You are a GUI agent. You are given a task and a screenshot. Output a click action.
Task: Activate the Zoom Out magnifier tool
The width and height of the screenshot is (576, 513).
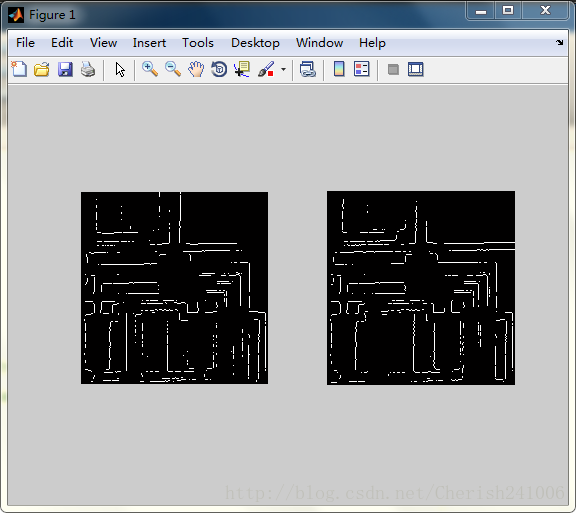(173, 69)
